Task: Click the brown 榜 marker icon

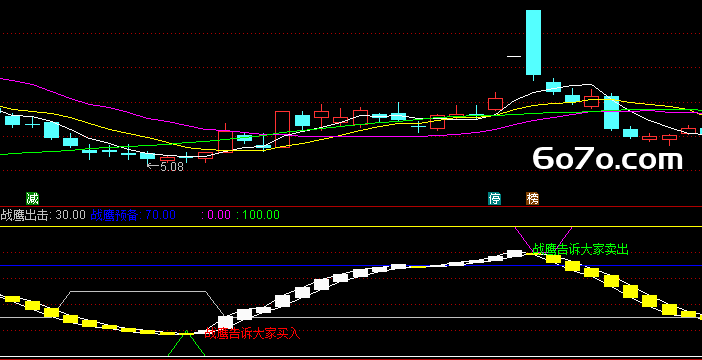Action: tap(532, 198)
